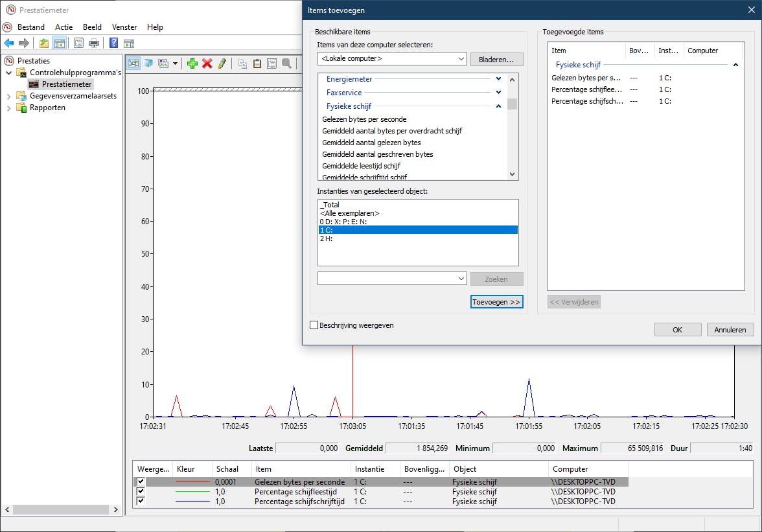
Task: Click the Toevoegen >> button
Action: [496, 302]
